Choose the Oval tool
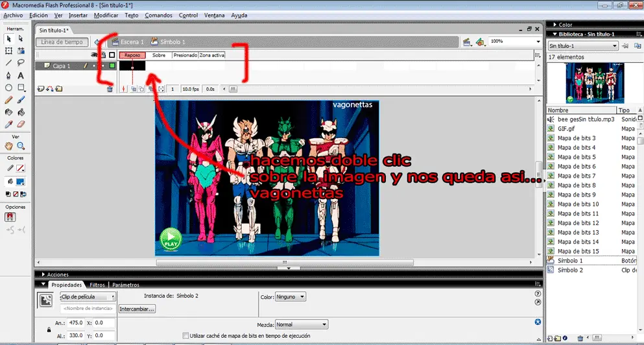 (x=8, y=88)
